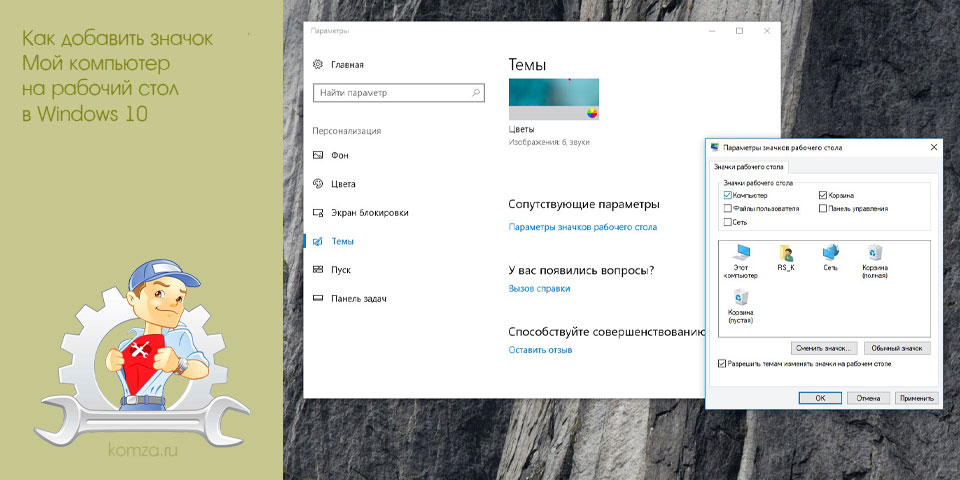Toggle Разрешить темам изменять значки checkbox
960x480 pixels.
pyautogui.click(x=722, y=364)
